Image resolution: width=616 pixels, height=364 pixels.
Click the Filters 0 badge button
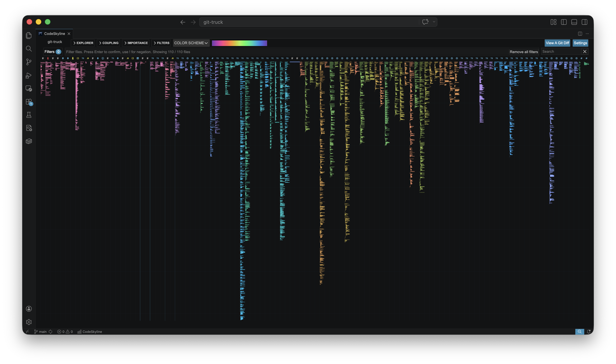tap(53, 52)
